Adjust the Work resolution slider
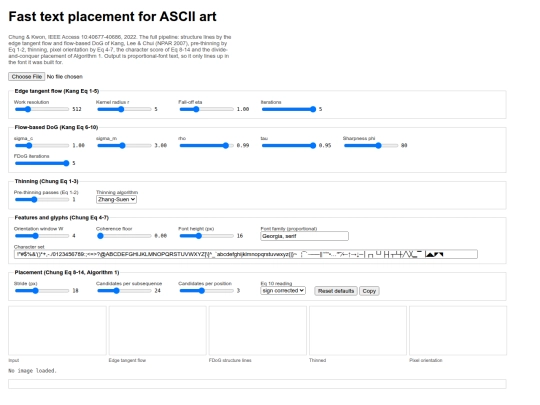The image size is (540, 405). coord(42,109)
